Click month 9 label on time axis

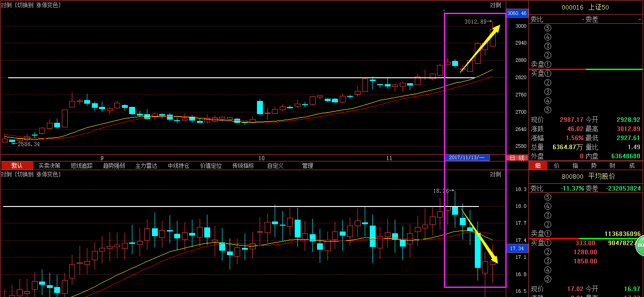click(x=102, y=158)
